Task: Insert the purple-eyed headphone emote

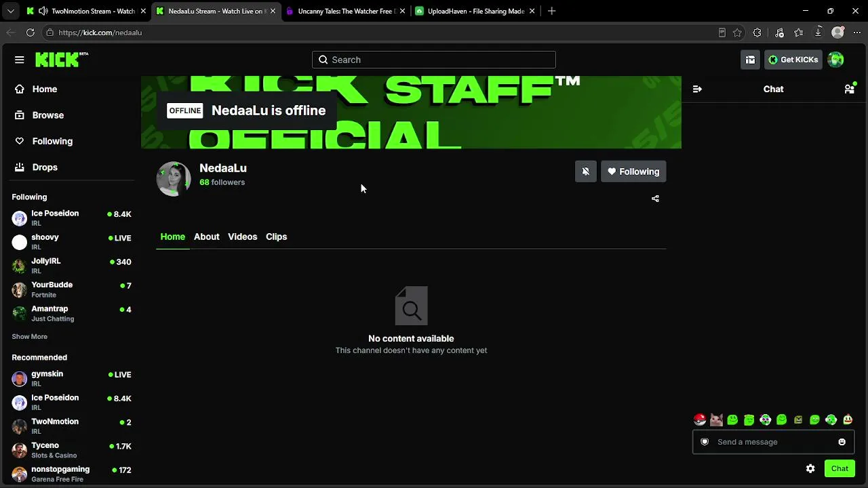Action: (766, 420)
